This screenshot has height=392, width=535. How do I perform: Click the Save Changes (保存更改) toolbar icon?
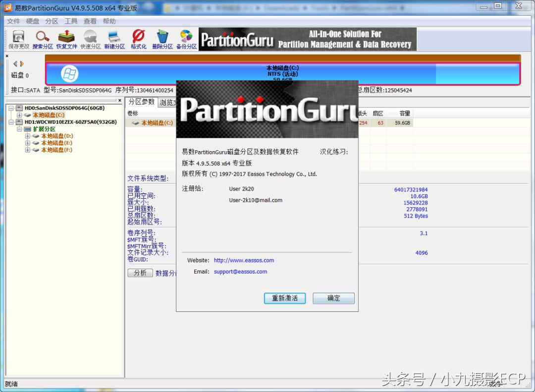coord(19,40)
